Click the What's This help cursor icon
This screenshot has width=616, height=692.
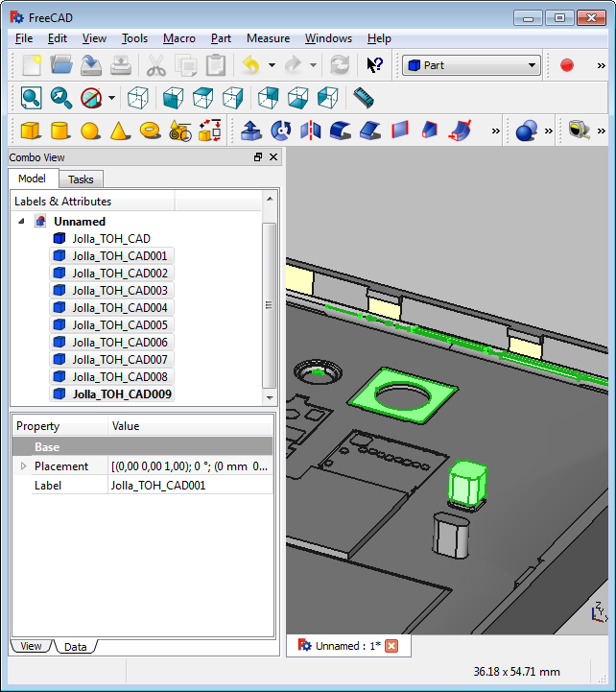pos(374,65)
